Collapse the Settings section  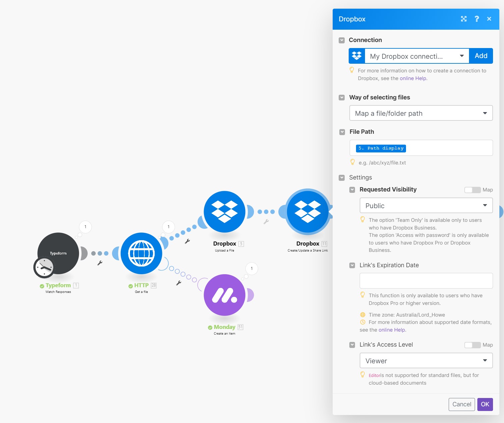342,178
